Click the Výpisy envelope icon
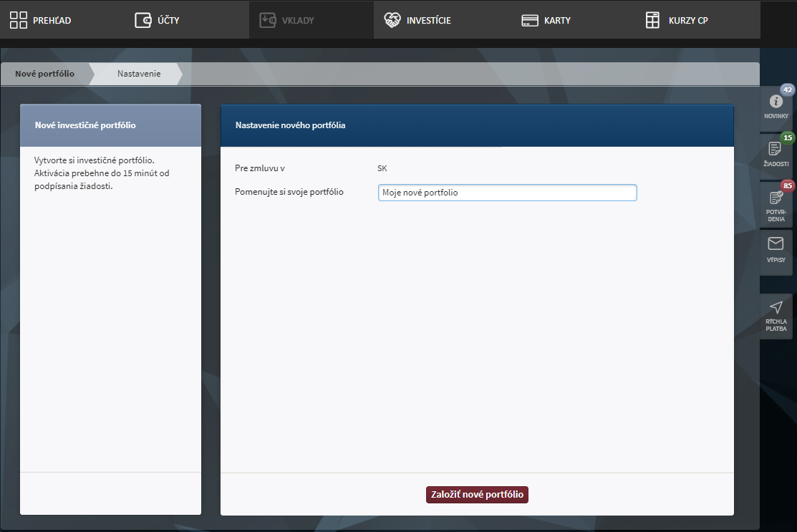This screenshot has height=532, width=797. pos(776,244)
